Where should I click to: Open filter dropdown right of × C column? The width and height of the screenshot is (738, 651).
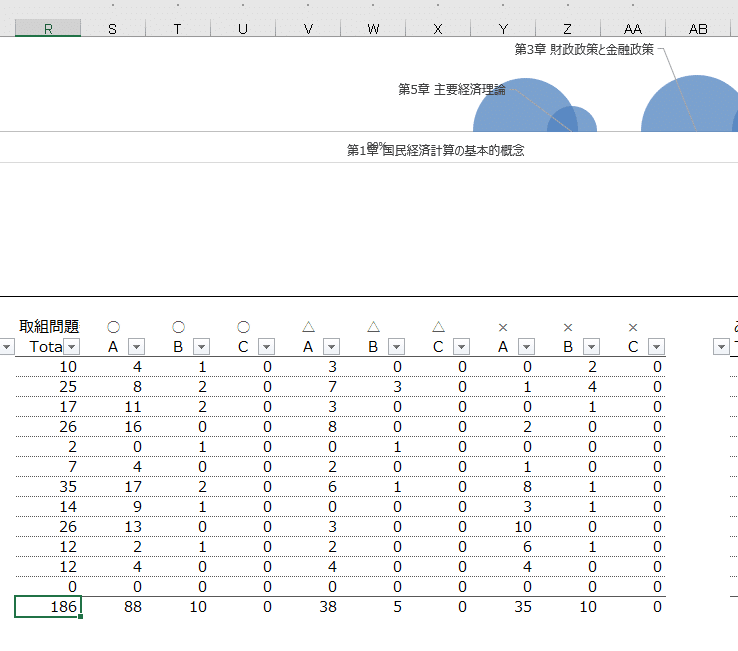(x=721, y=347)
